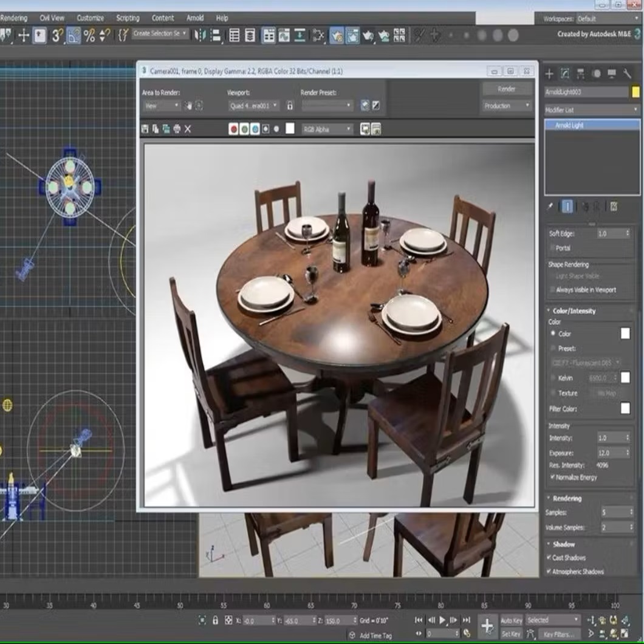Open the Area to Render dropdown
The width and height of the screenshot is (644, 644).
click(161, 106)
